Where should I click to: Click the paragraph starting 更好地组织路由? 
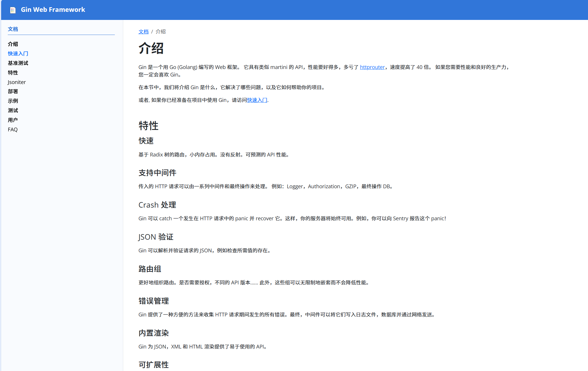point(254,283)
